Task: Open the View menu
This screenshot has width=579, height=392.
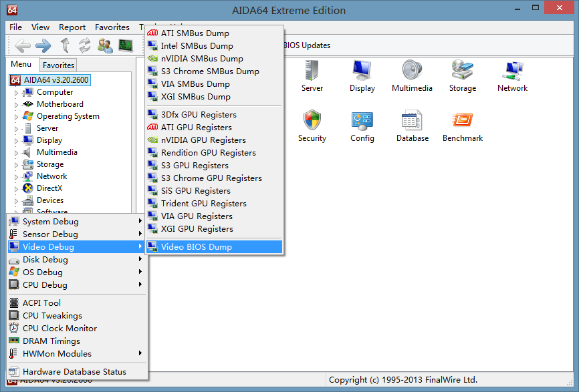Action: (40, 27)
